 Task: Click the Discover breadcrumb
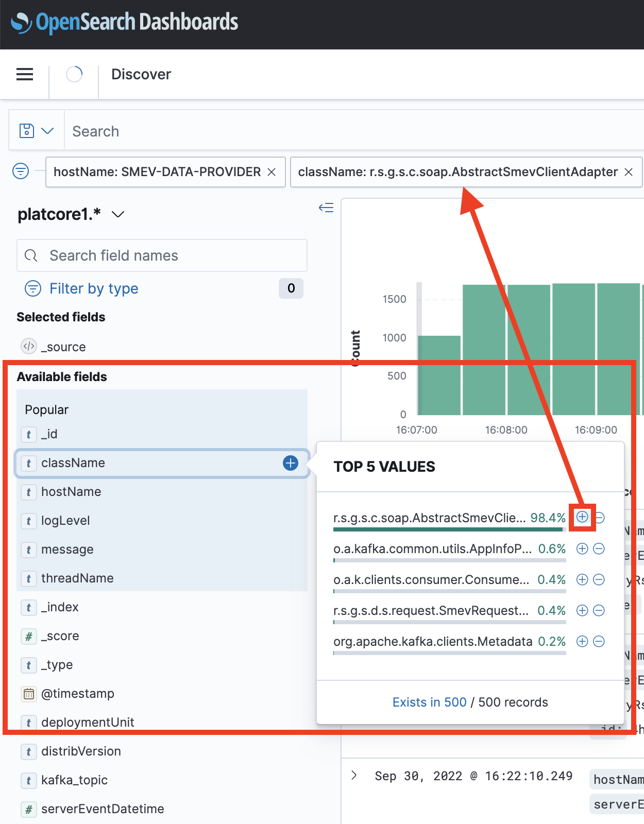(141, 74)
